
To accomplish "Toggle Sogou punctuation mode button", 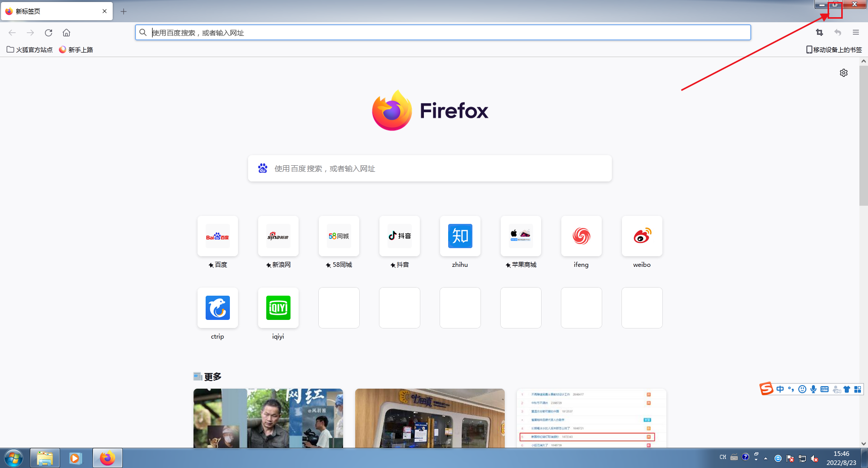I will [x=791, y=389].
